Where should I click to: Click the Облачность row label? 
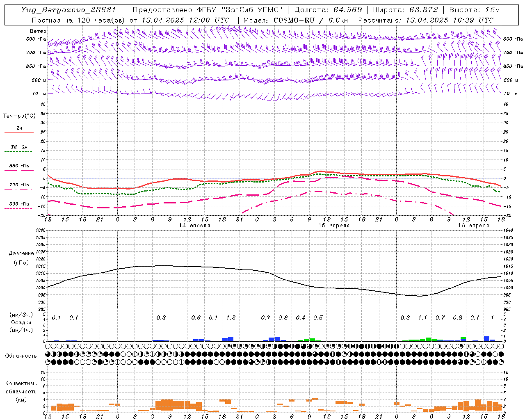point(21,356)
